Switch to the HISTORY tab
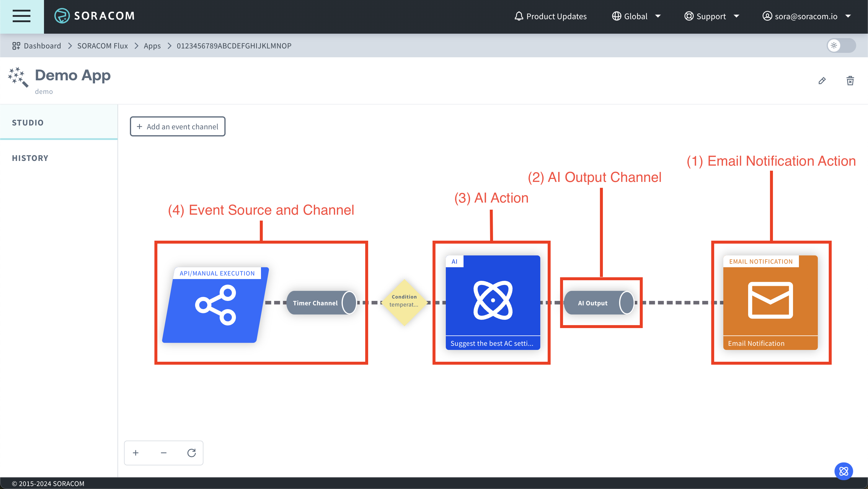 point(59,158)
